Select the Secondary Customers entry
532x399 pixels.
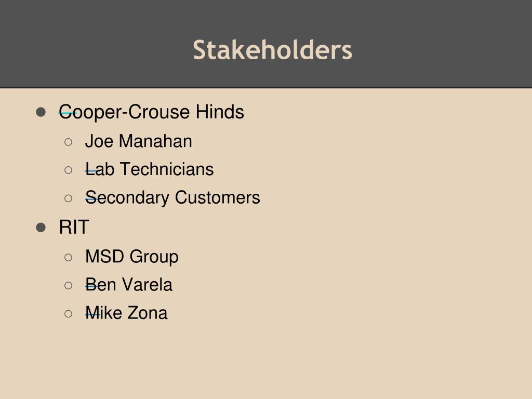[172, 198]
